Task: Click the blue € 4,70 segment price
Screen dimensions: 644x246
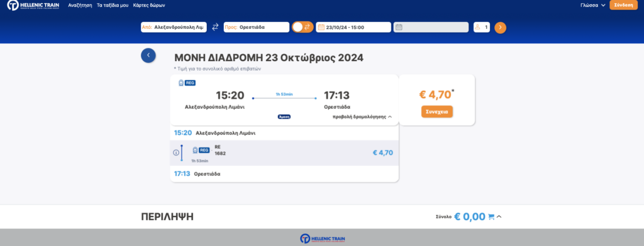Action: click(383, 153)
